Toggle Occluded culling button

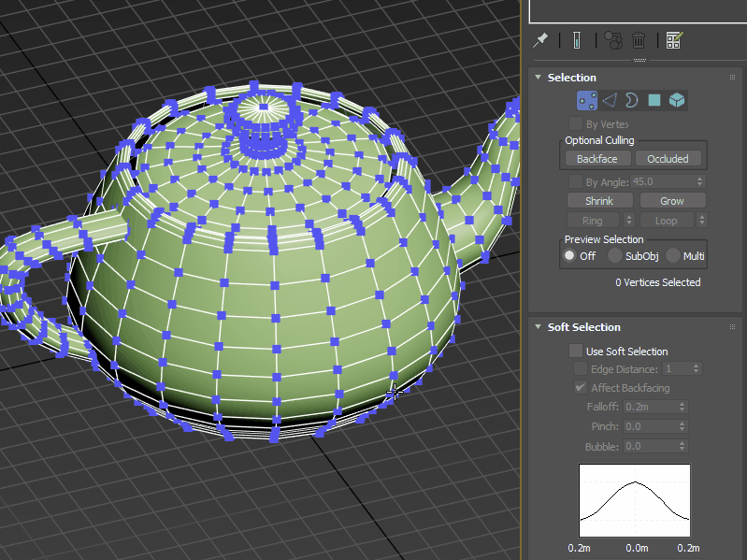[x=668, y=159]
